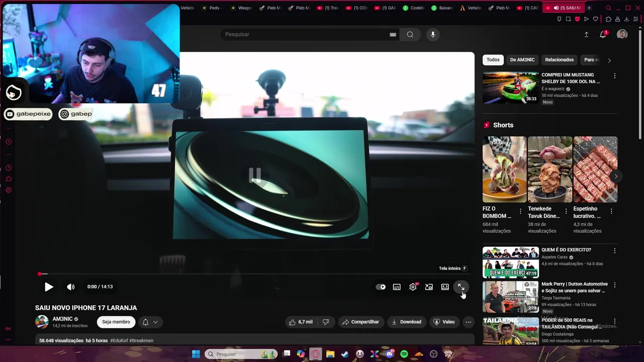Image resolution: width=644 pixels, height=362 pixels.
Task: Open options for the FIZ O BOMBOM short
Action: click(x=521, y=212)
